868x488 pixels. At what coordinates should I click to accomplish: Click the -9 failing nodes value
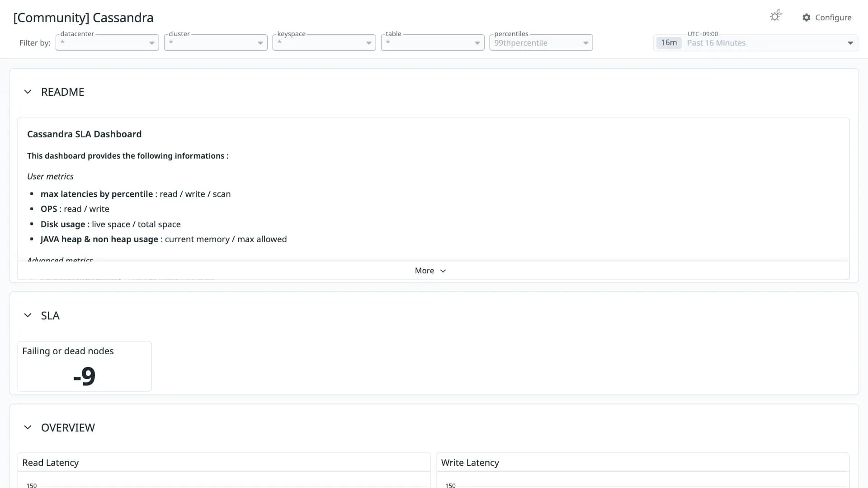[x=84, y=376]
